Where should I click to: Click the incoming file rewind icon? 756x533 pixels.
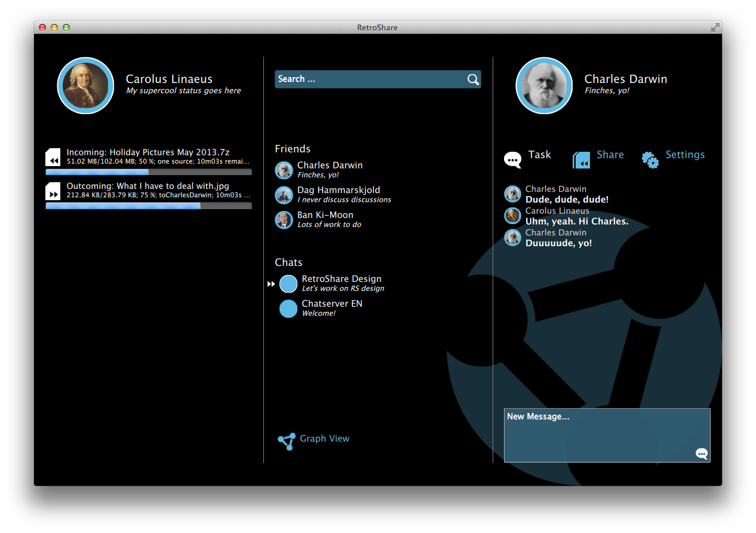pos(53,157)
